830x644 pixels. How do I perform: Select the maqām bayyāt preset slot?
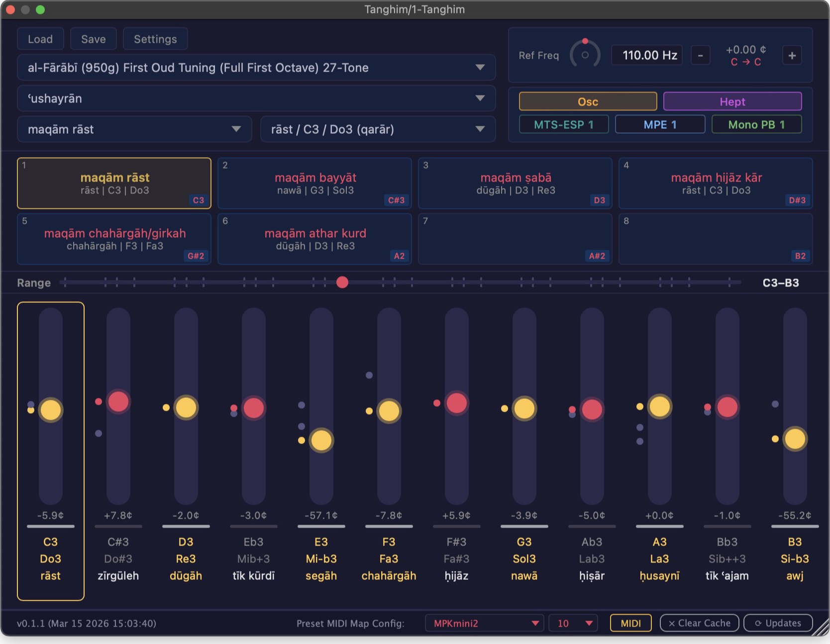click(314, 183)
